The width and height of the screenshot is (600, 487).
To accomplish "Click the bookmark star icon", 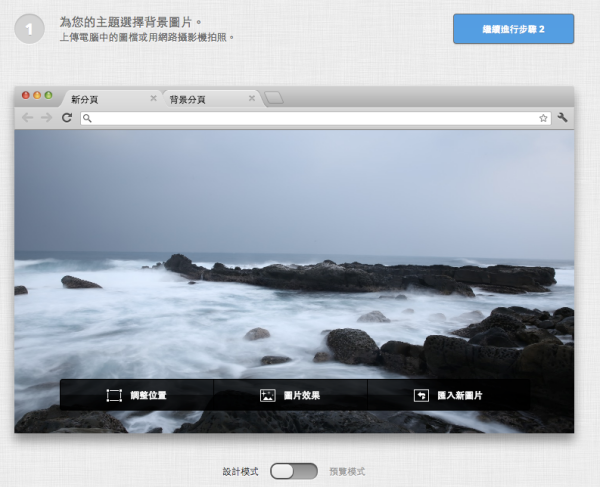I will click(543, 118).
